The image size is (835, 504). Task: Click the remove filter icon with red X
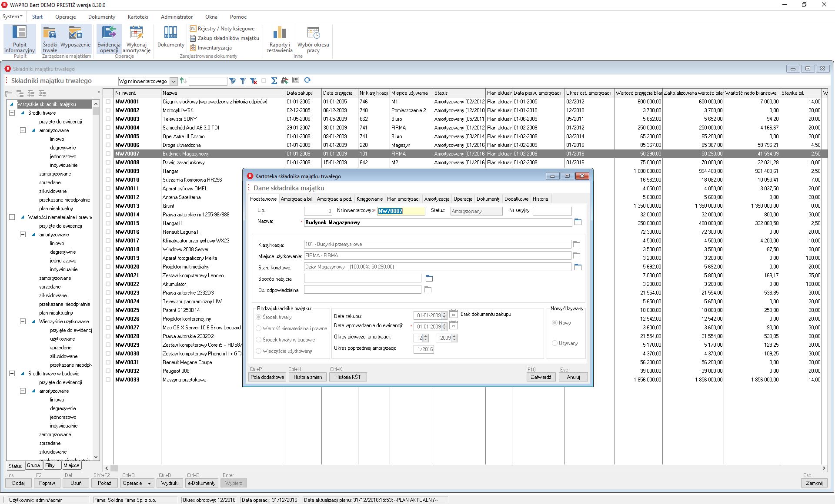click(x=254, y=81)
